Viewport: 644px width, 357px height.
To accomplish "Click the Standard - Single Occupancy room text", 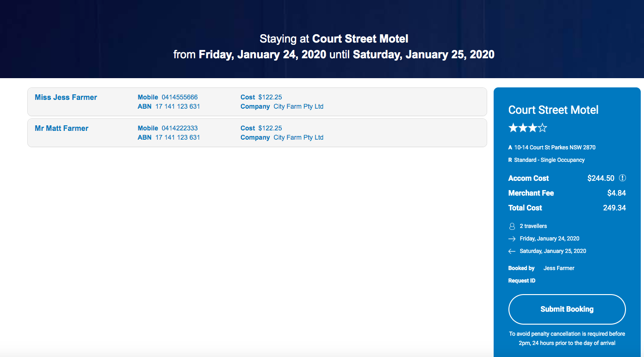I will tap(549, 160).
